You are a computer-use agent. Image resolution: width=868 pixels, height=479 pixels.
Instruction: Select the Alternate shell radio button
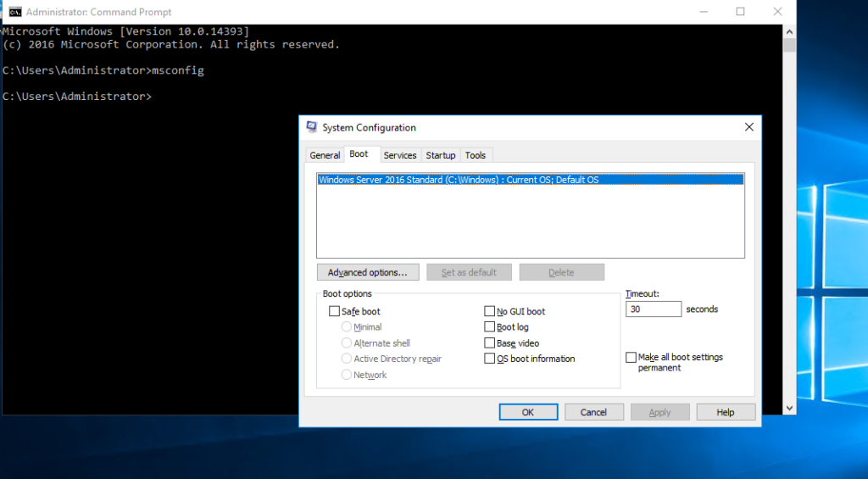[x=347, y=343]
